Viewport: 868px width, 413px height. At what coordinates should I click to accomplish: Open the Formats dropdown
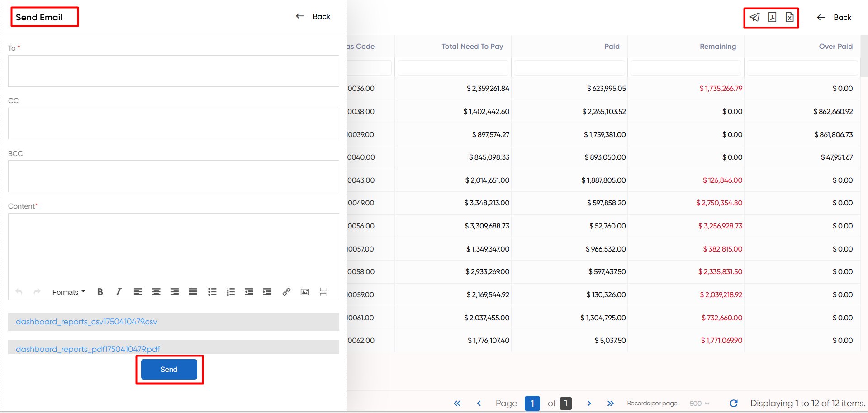pyautogui.click(x=68, y=292)
